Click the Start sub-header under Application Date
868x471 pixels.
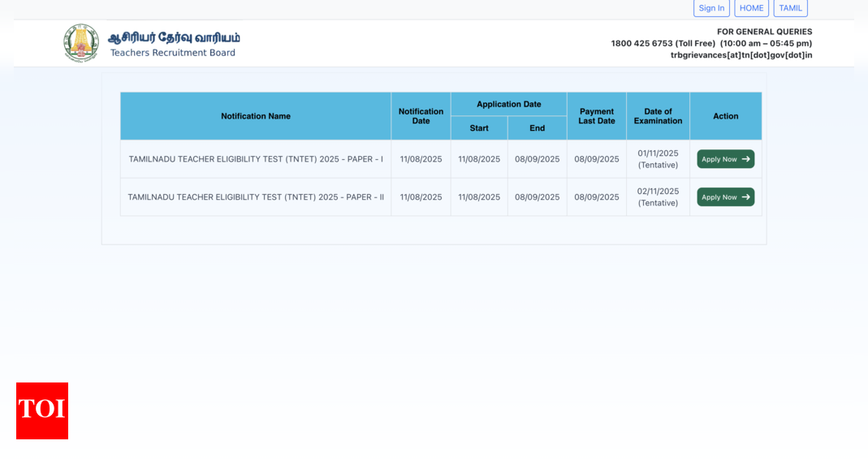click(478, 127)
